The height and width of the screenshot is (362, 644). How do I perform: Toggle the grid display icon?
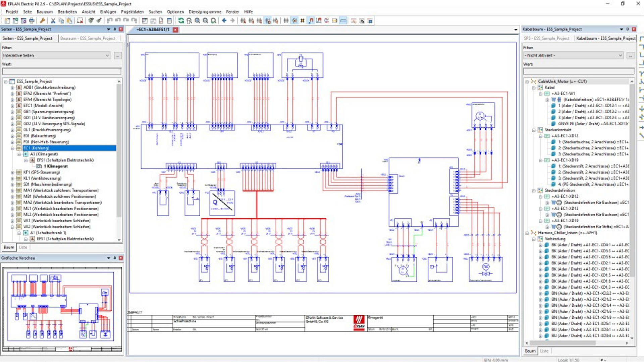tap(286, 21)
